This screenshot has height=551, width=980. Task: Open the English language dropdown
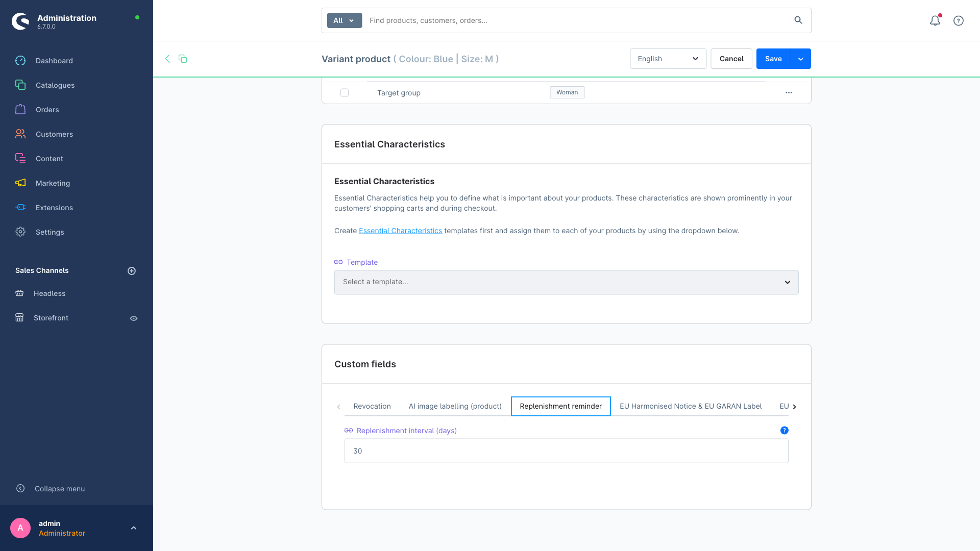coord(668,59)
